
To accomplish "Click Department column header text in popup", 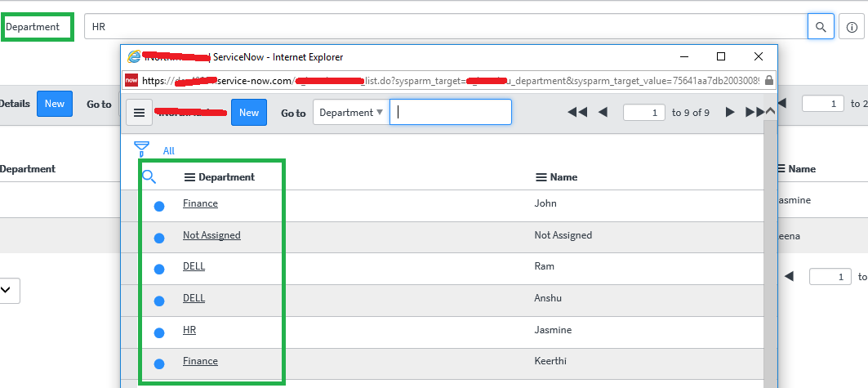I will [x=226, y=177].
